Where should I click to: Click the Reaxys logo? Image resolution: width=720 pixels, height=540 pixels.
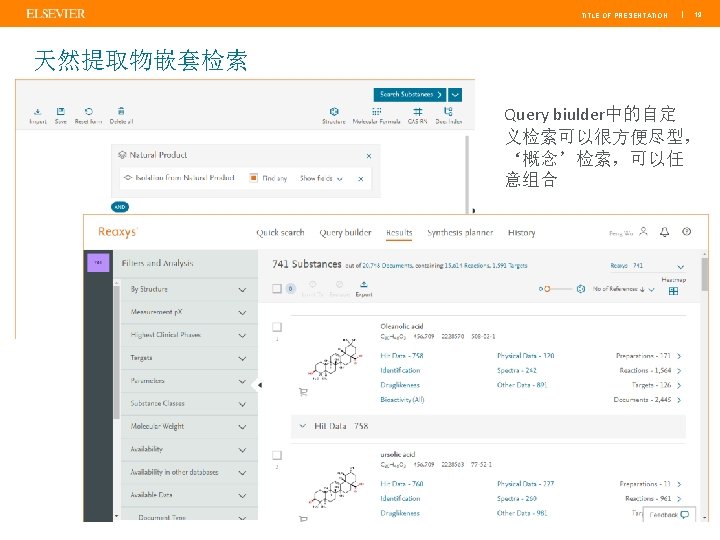coord(118,232)
